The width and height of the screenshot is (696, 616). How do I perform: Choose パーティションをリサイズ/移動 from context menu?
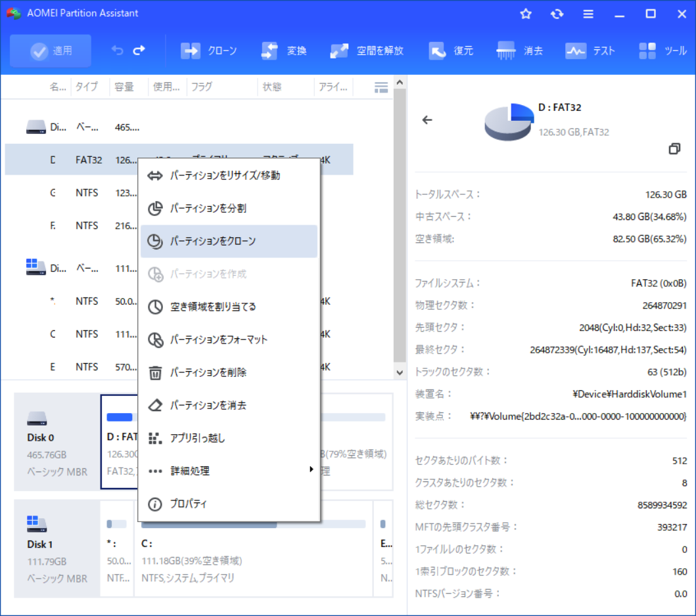click(229, 175)
